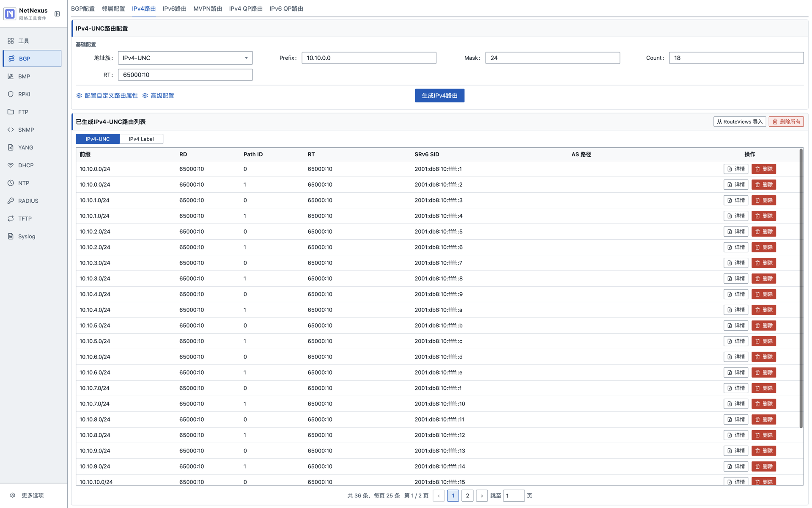The width and height of the screenshot is (812, 508).
Task: Open 更多选项 settings at sidebar bottom
Action: coord(27,495)
